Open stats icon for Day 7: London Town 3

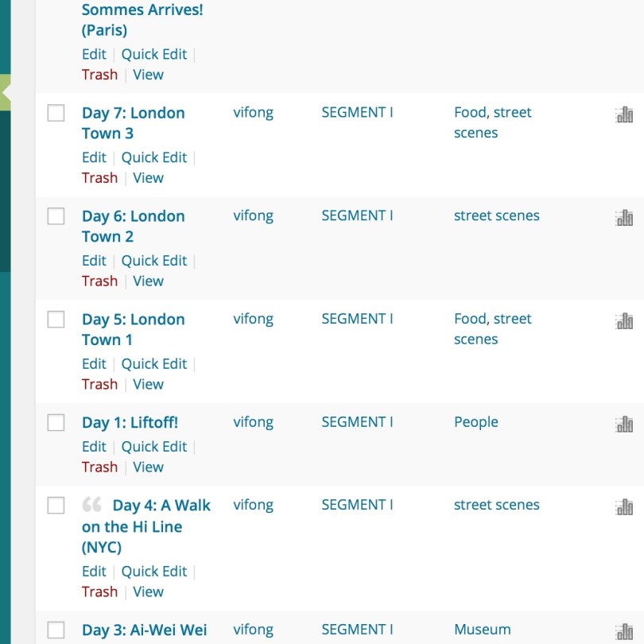tap(624, 115)
